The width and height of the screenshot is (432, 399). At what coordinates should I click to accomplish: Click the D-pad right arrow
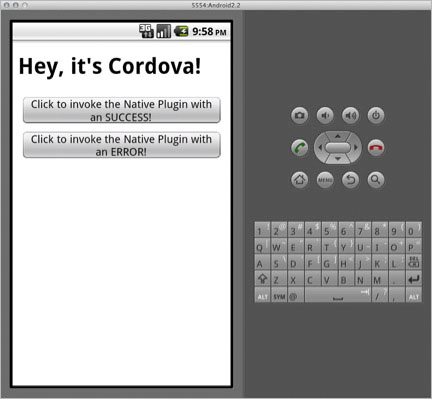coord(356,148)
